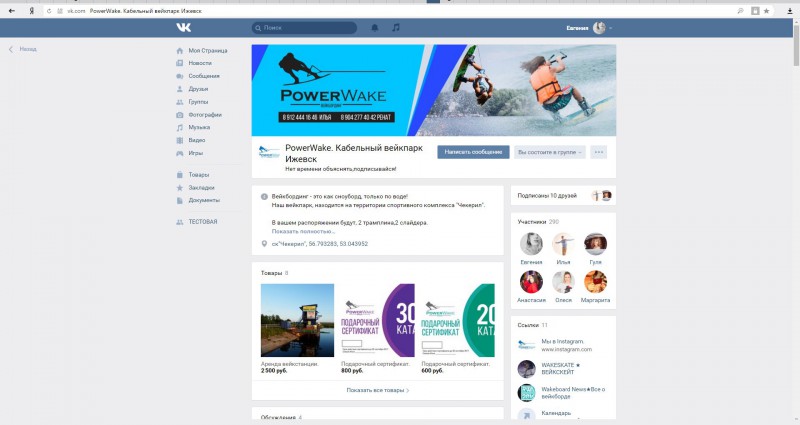The height and width of the screenshot is (425, 800).
Task: Click the news icon beside Новости
Action: [180, 63]
